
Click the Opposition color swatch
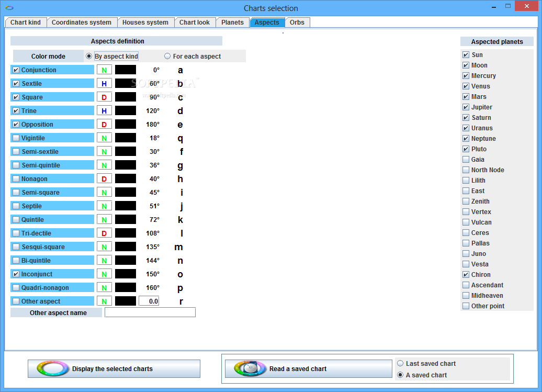point(126,124)
